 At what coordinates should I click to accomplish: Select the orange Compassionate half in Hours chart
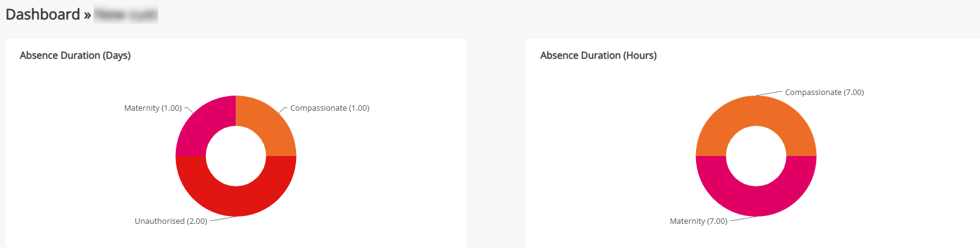pos(756,111)
